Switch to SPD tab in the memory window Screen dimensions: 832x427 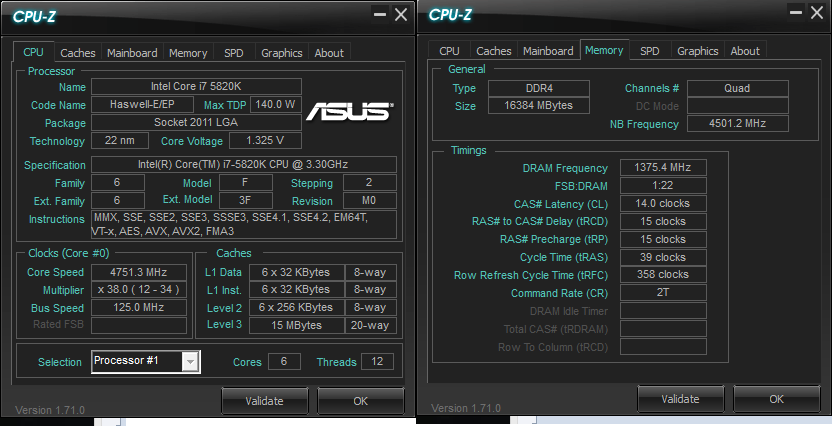coord(649,51)
